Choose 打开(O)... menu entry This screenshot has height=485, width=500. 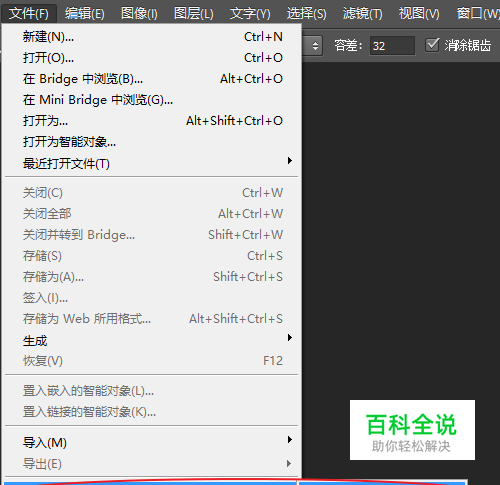tap(152, 58)
